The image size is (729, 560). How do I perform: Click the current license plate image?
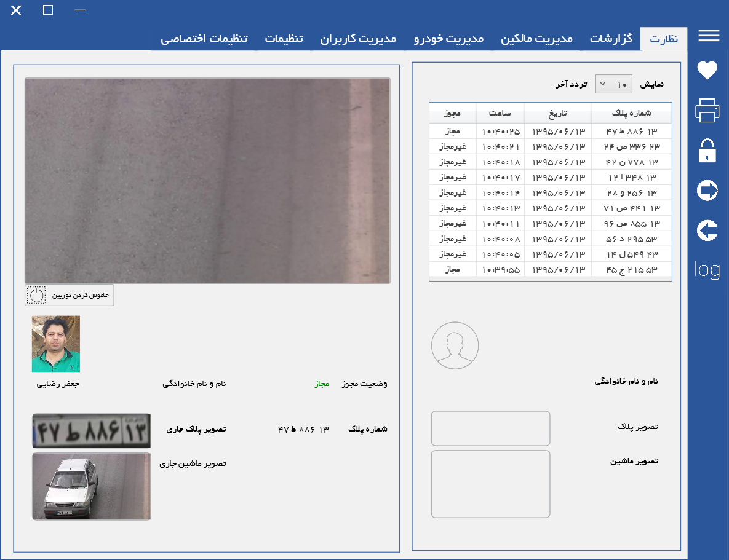(92, 430)
